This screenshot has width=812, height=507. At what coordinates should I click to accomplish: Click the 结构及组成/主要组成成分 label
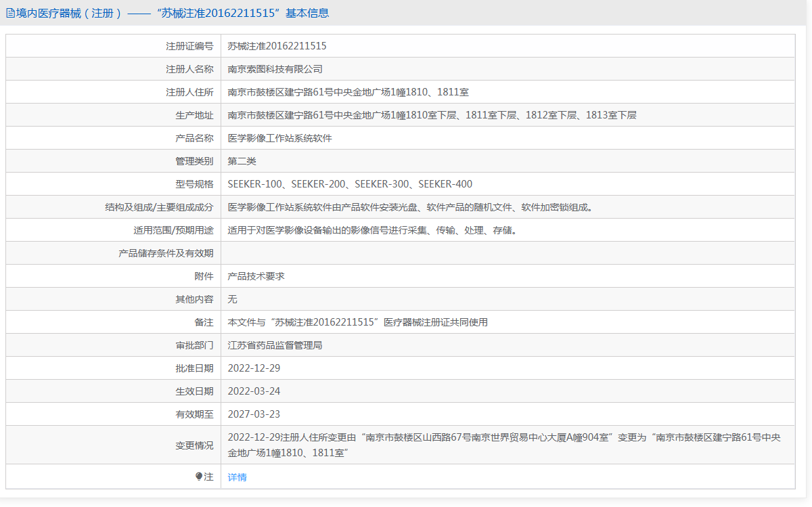pyautogui.click(x=160, y=207)
